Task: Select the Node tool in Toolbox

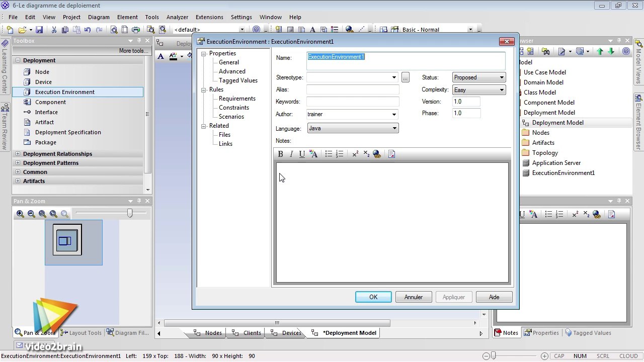Action: pyautogui.click(x=42, y=72)
